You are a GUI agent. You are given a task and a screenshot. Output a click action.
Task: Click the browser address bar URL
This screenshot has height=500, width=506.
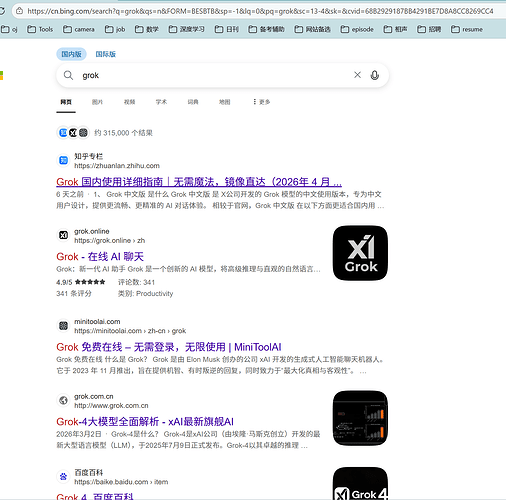coord(260,11)
